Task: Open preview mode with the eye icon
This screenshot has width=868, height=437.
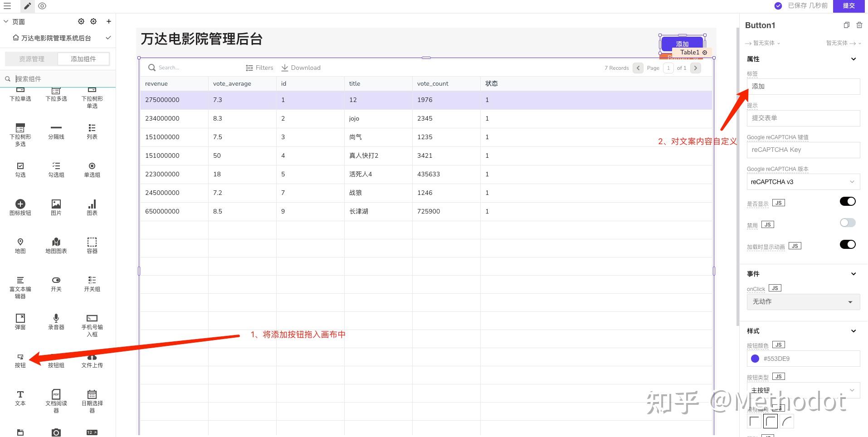Action: 42,6
